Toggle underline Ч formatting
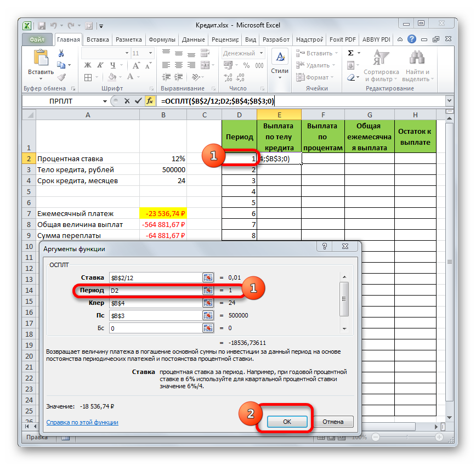 pyautogui.click(x=110, y=65)
